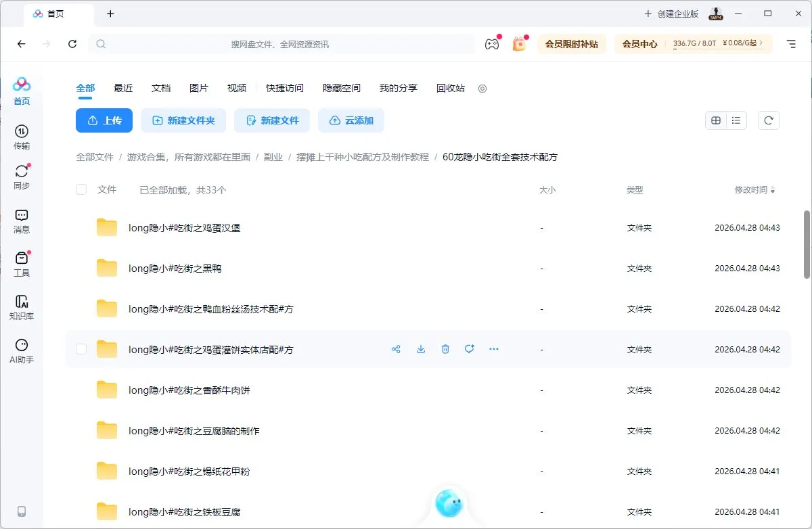This screenshot has width=812, height=529.
Task: Refresh the file list
Action: coord(768,120)
